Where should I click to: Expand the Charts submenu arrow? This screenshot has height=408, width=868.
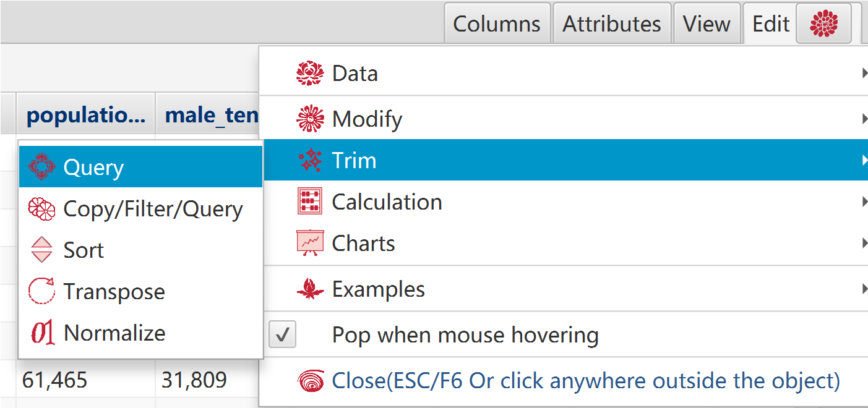(864, 244)
